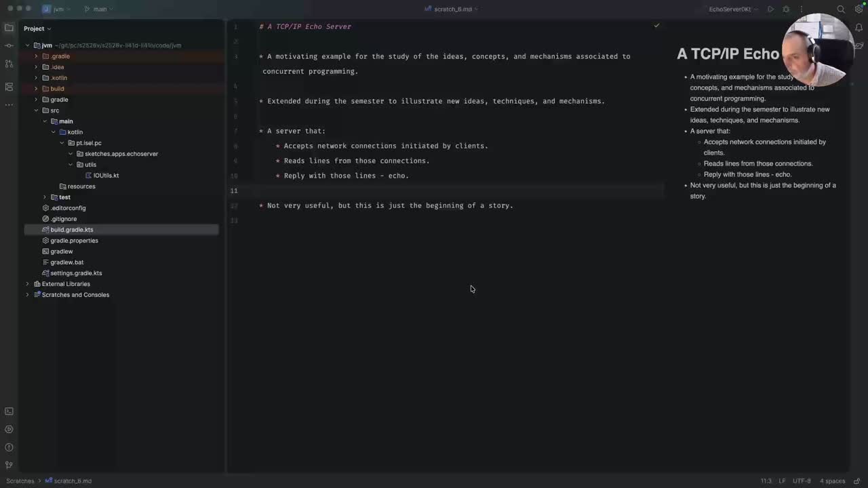
Task: Open the Terminal tool window
Action: click(9, 411)
